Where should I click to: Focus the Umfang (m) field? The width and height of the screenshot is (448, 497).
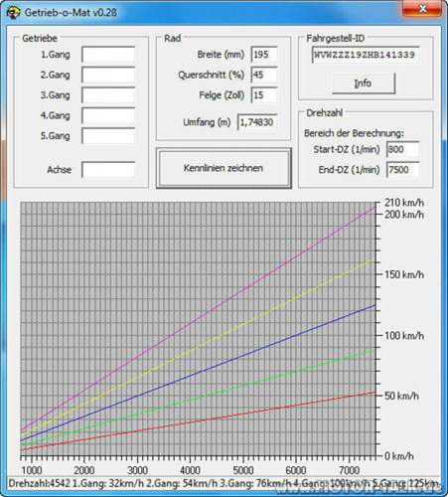[257, 122]
